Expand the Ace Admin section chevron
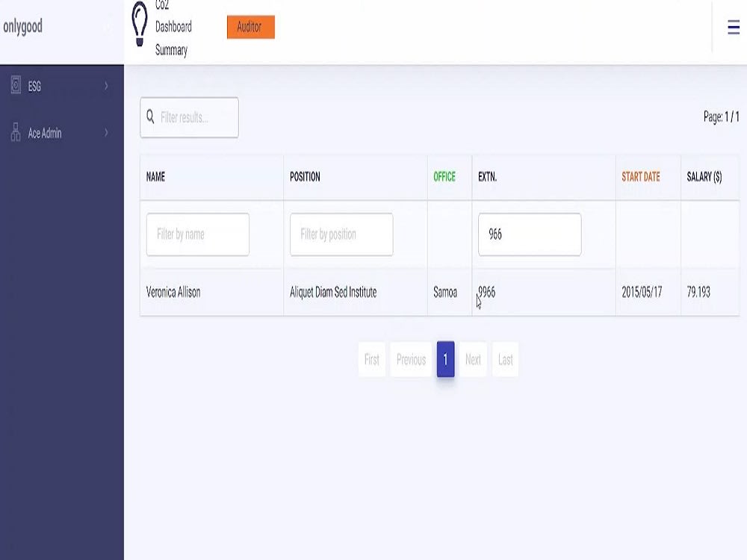The height and width of the screenshot is (560, 747). tap(105, 133)
